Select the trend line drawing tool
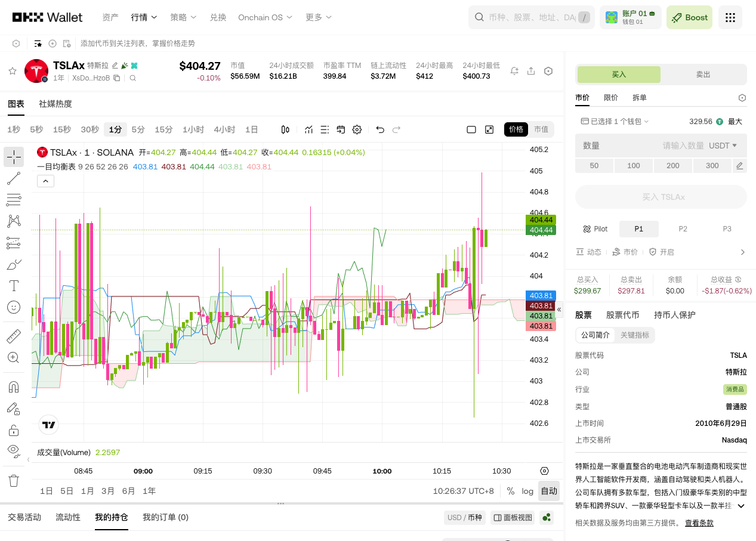Image resolution: width=756 pixels, height=541 pixels. pyautogui.click(x=13, y=178)
